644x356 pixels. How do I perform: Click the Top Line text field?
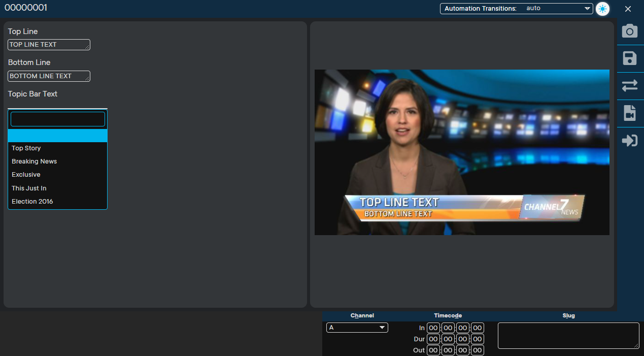[48, 45]
